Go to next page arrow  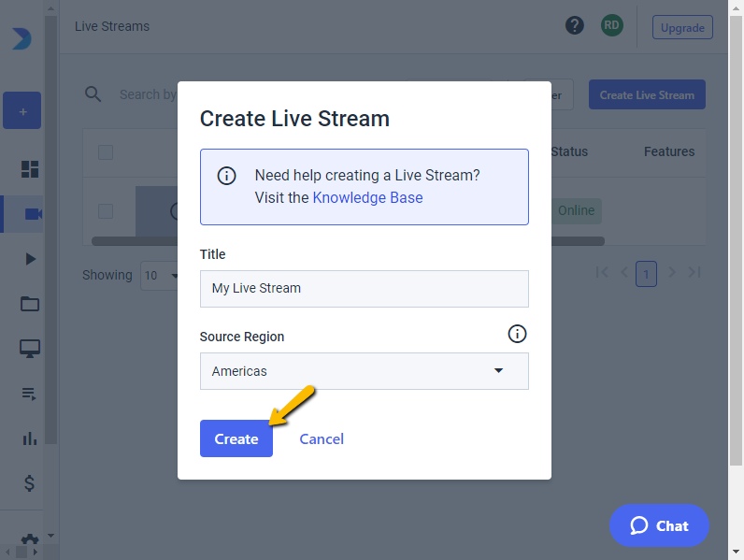pos(672,272)
